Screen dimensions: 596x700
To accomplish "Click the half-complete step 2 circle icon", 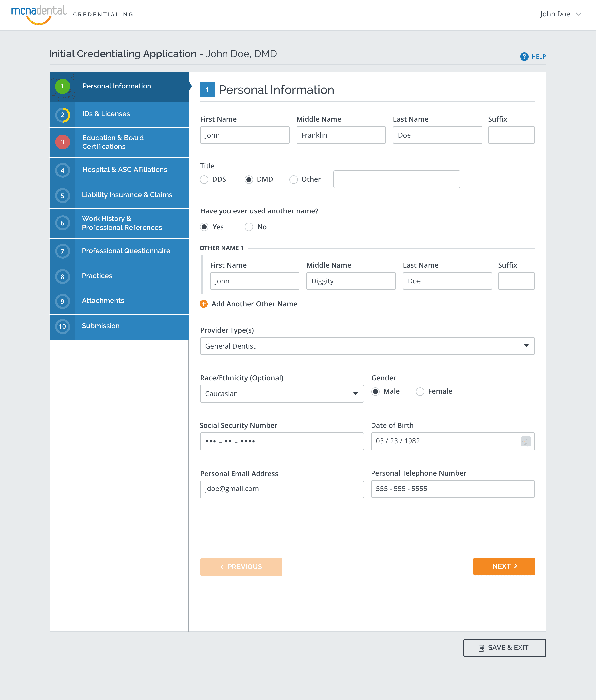I will [x=63, y=115].
